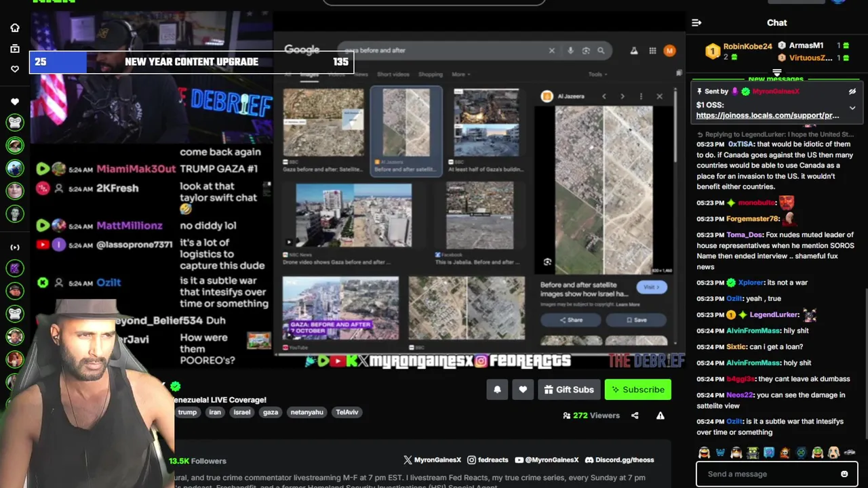The height and width of the screenshot is (488, 868).
Task: Collapse the chat panel with arrow icon
Action: (x=696, y=23)
